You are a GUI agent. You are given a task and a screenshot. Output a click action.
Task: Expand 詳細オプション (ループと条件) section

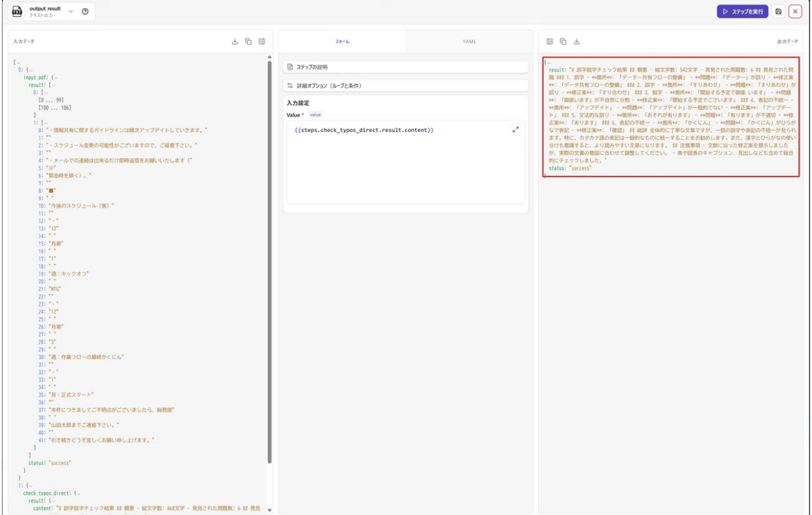point(406,86)
